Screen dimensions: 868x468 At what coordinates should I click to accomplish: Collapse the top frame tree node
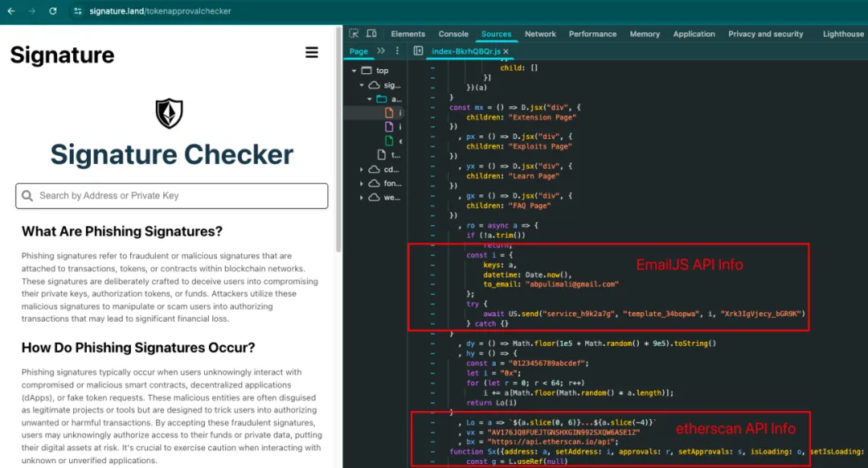pos(354,71)
